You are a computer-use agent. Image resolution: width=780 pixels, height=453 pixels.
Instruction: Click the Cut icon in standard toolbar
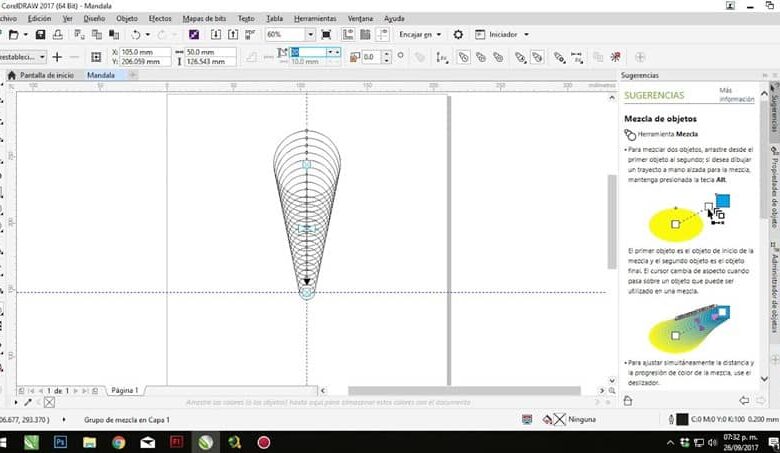pos(79,34)
